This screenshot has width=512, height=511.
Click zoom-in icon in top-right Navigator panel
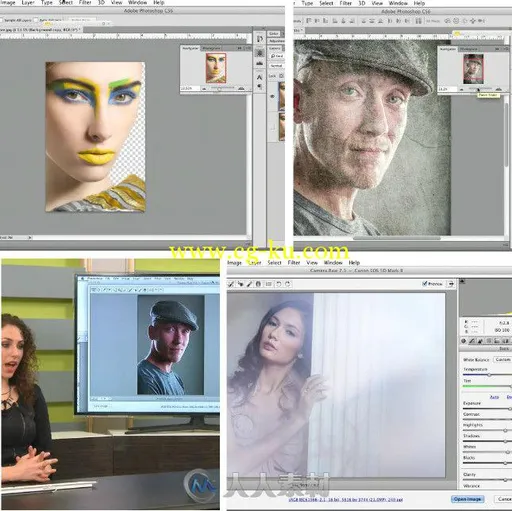pos(498,89)
